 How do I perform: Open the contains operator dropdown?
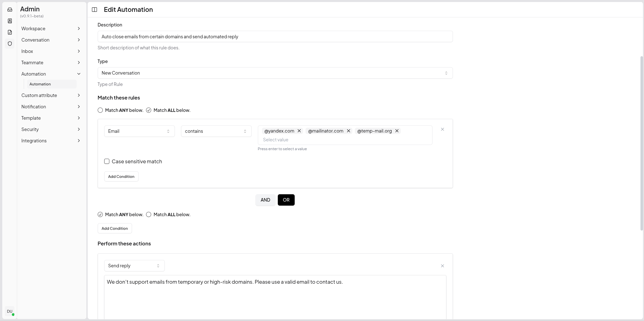point(216,131)
